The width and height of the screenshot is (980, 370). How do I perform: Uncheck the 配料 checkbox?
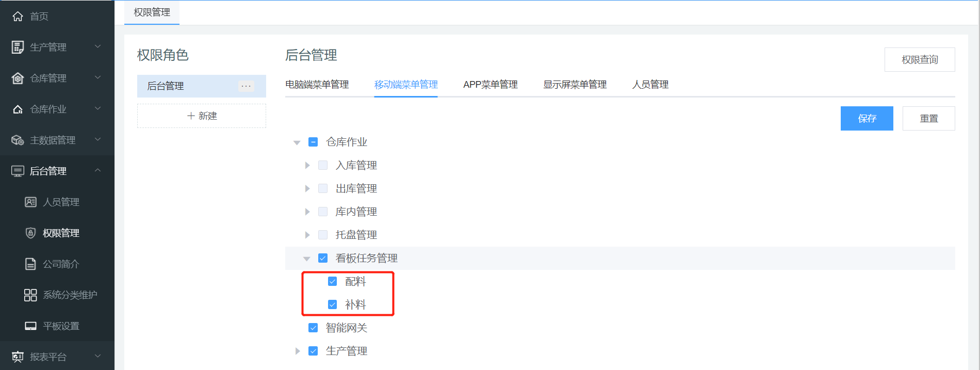(333, 281)
